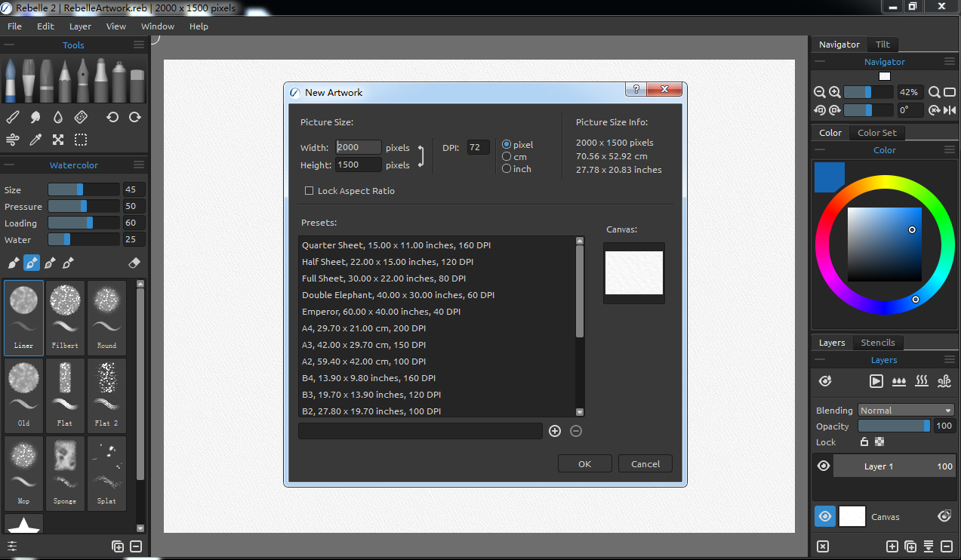
Task: Switch to the Stencils tab
Action: tap(878, 343)
